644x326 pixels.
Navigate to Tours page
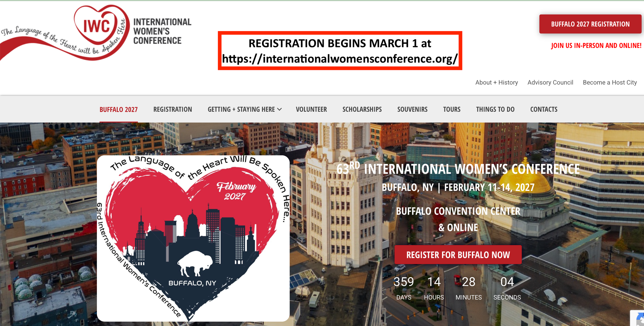(452, 109)
